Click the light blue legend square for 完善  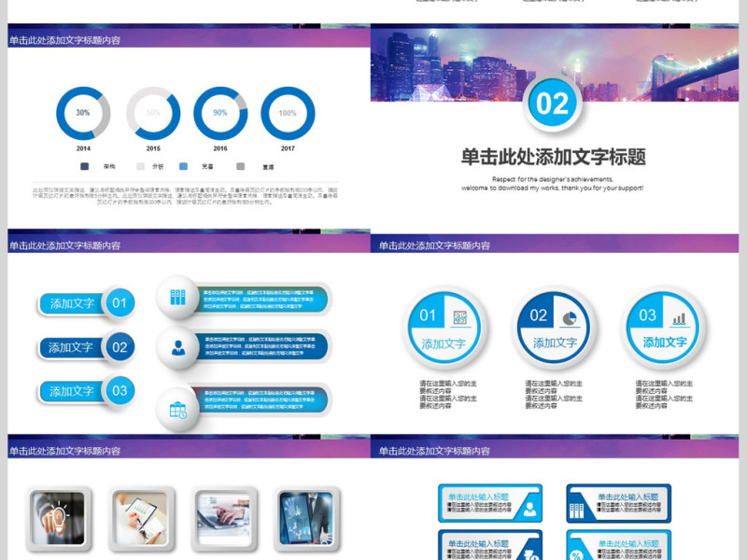point(183,166)
